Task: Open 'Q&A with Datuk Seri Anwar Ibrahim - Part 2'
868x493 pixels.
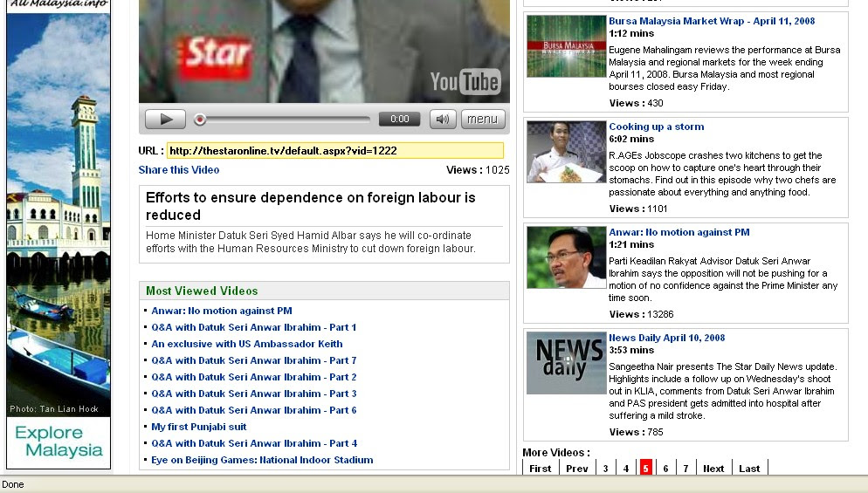Action: tap(253, 377)
